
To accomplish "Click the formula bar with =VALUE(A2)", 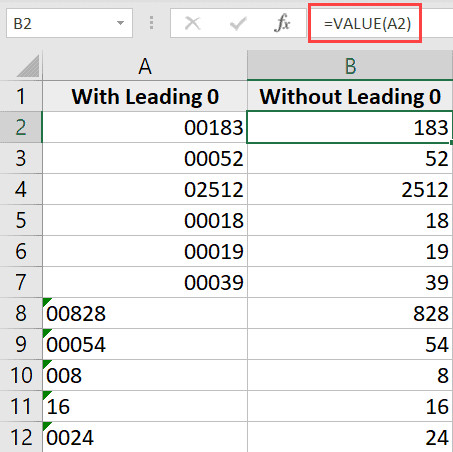I will (x=380, y=23).
